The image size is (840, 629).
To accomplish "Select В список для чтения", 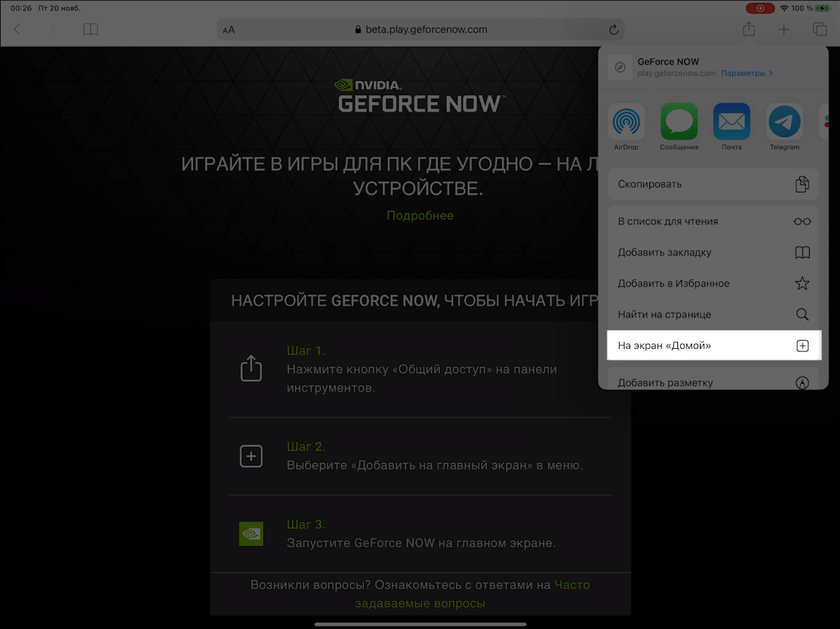I will [x=713, y=221].
